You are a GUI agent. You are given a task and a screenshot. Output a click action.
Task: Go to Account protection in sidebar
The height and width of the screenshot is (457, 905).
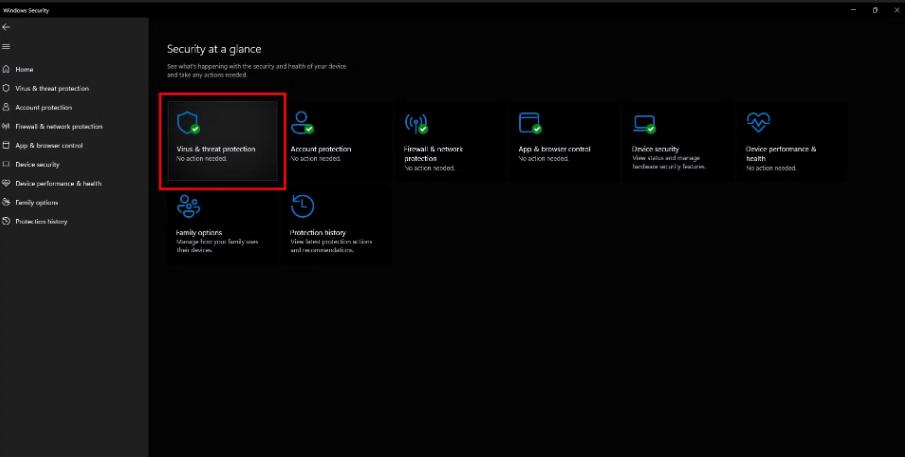(x=44, y=107)
